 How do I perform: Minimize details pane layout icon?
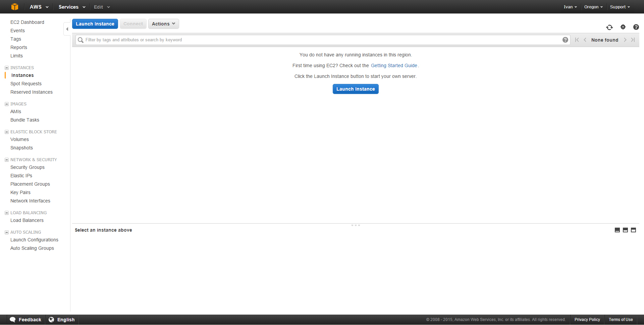[617, 230]
